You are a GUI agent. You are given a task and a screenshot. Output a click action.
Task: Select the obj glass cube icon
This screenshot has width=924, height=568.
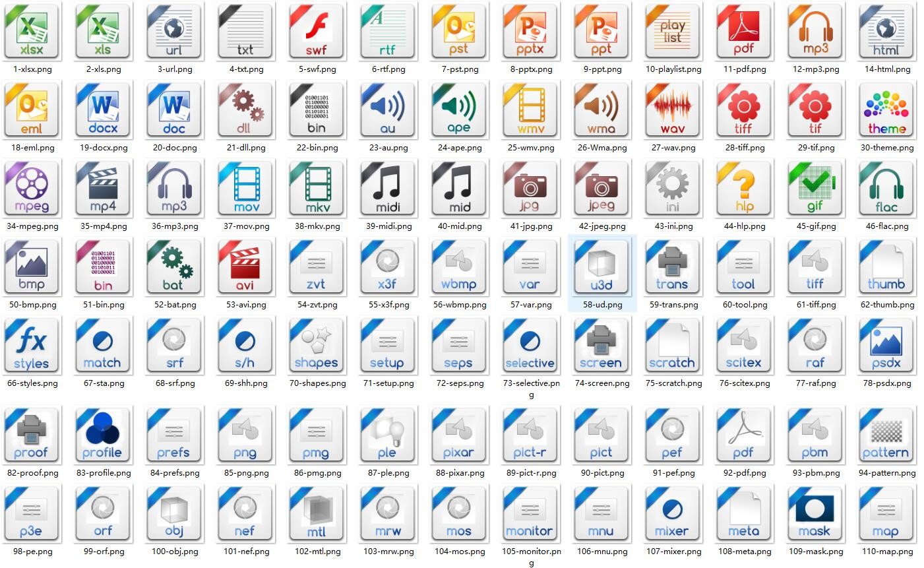tap(174, 514)
